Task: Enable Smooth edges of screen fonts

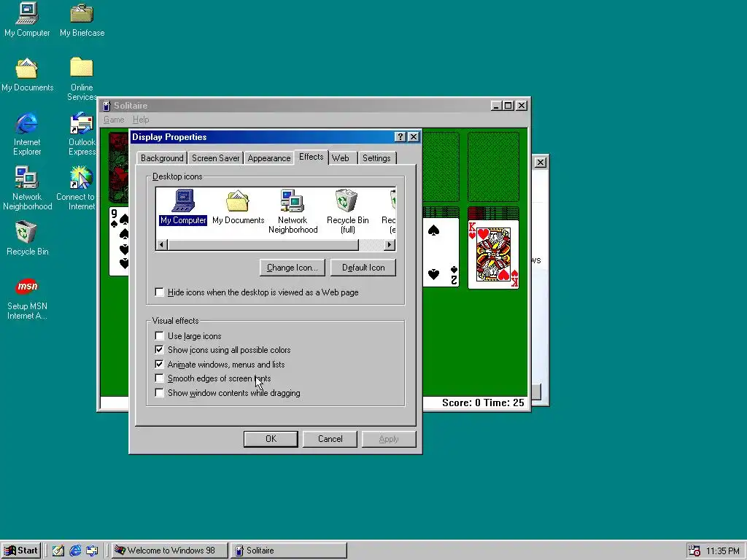Action: [x=159, y=378]
